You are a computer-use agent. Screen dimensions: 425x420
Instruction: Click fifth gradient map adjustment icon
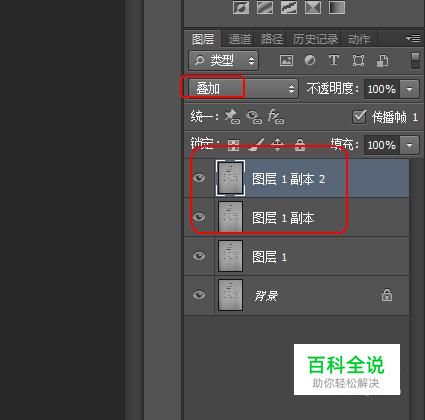click(x=337, y=8)
